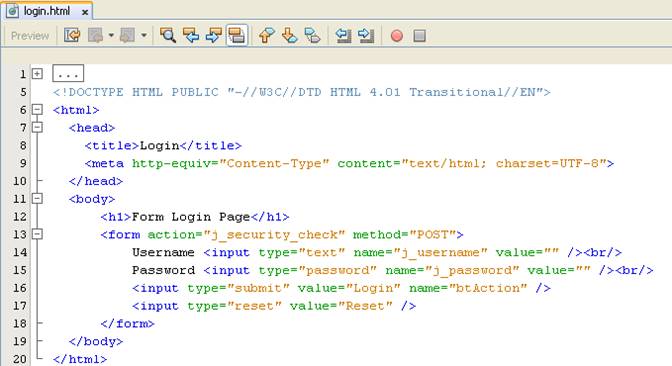Image resolution: width=672 pixels, height=366 pixels.
Task: Expand the collapsed fold at line 1
Action: click(37, 74)
